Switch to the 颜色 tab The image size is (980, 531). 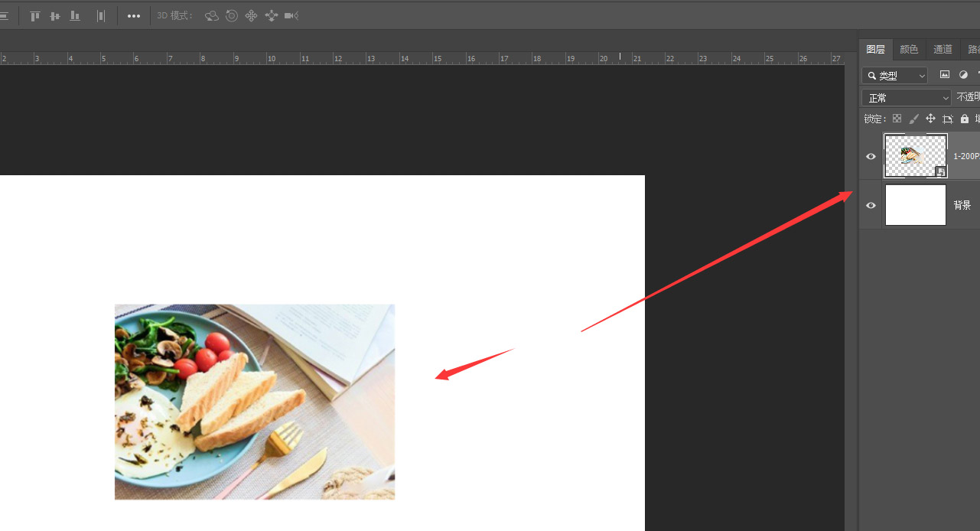[x=909, y=49]
